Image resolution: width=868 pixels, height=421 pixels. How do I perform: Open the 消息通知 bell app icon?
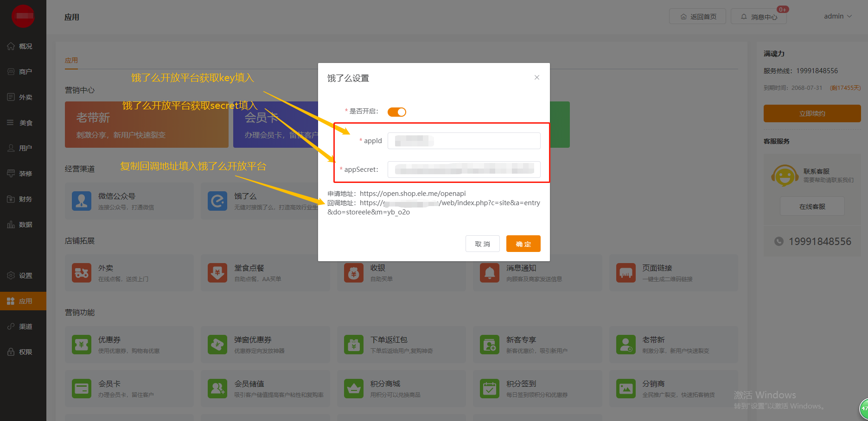(490, 273)
